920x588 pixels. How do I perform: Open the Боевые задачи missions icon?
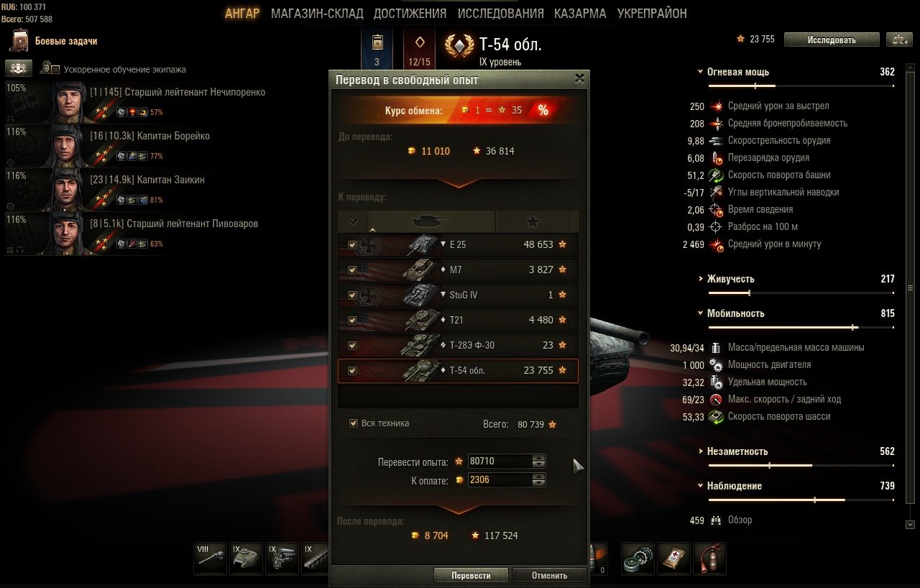pyautogui.click(x=20, y=41)
